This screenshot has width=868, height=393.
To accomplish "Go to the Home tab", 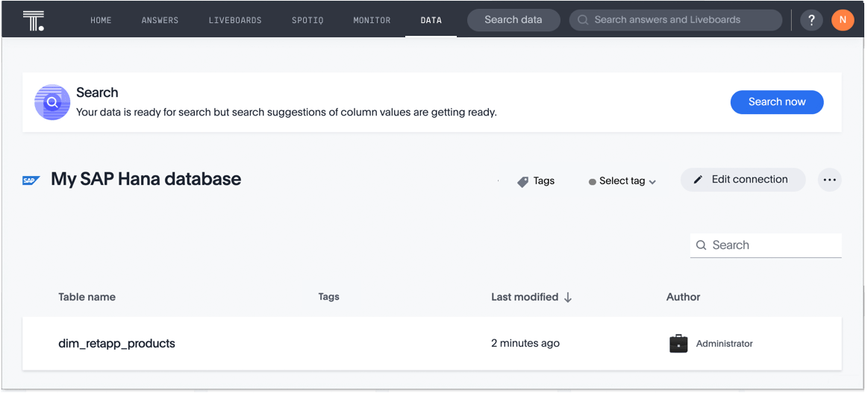I will pos(101,20).
